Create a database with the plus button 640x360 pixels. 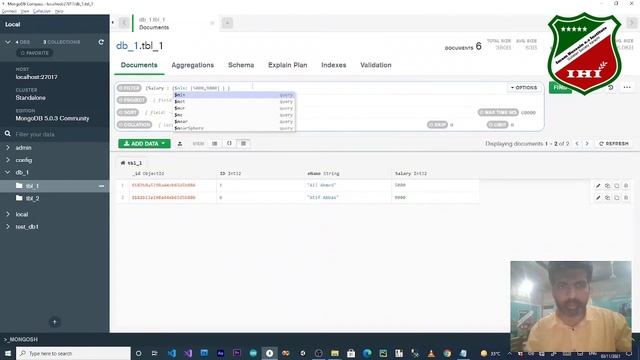(55, 322)
